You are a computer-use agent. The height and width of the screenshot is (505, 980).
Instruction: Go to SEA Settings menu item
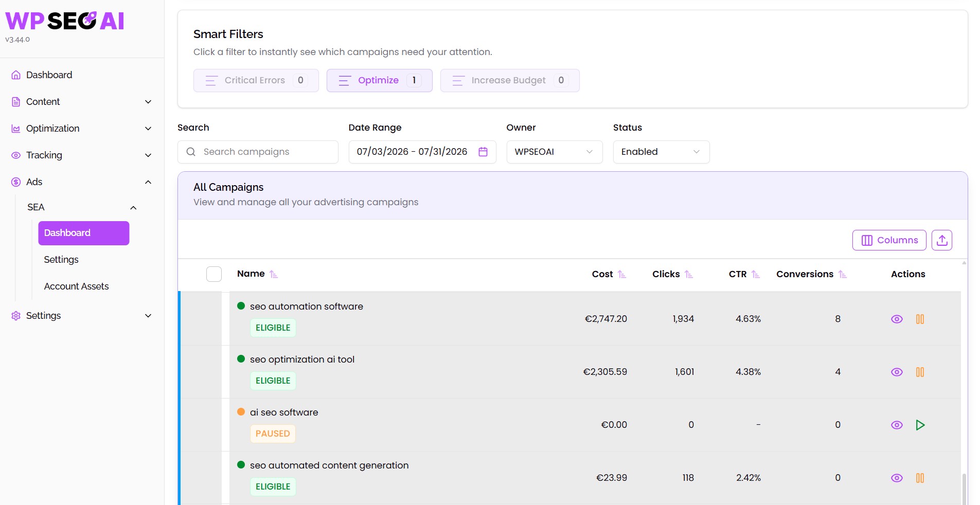(x=61, y=260)
